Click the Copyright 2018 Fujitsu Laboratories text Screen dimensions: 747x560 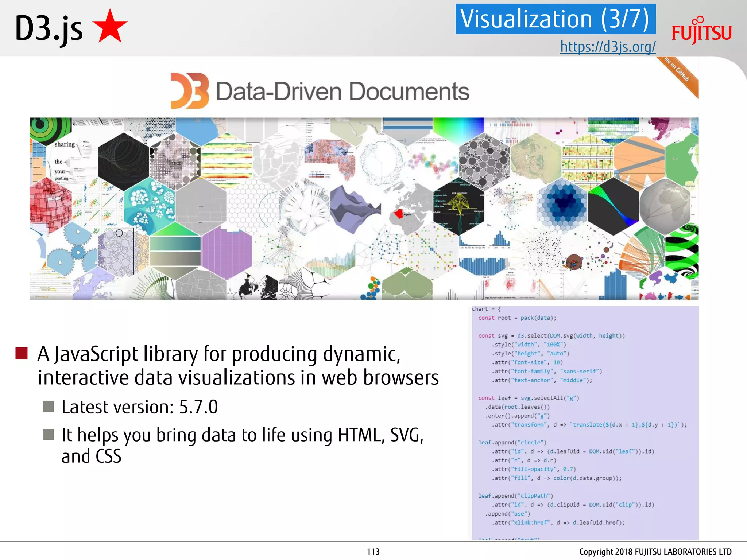click(655, 552)
